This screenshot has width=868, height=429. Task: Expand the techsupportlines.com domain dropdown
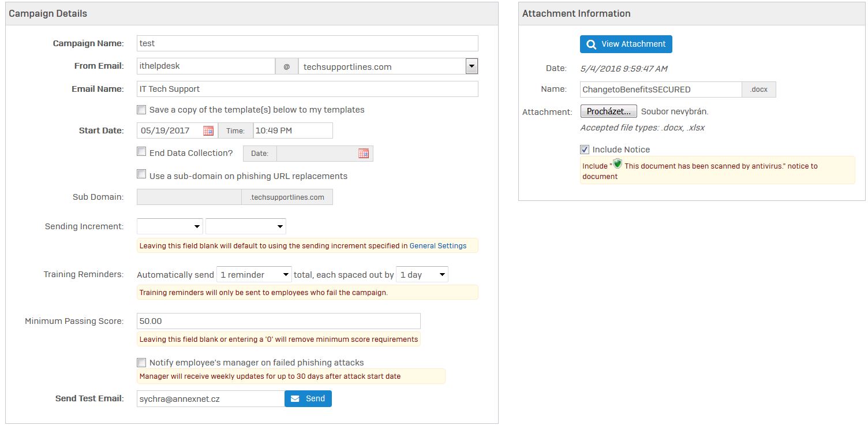(x=472, y=66)
